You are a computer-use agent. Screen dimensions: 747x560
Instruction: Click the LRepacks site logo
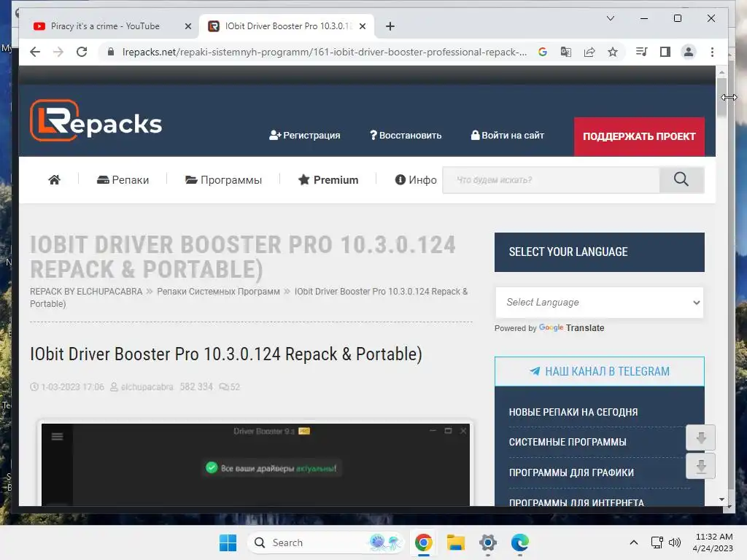(96, 121)
